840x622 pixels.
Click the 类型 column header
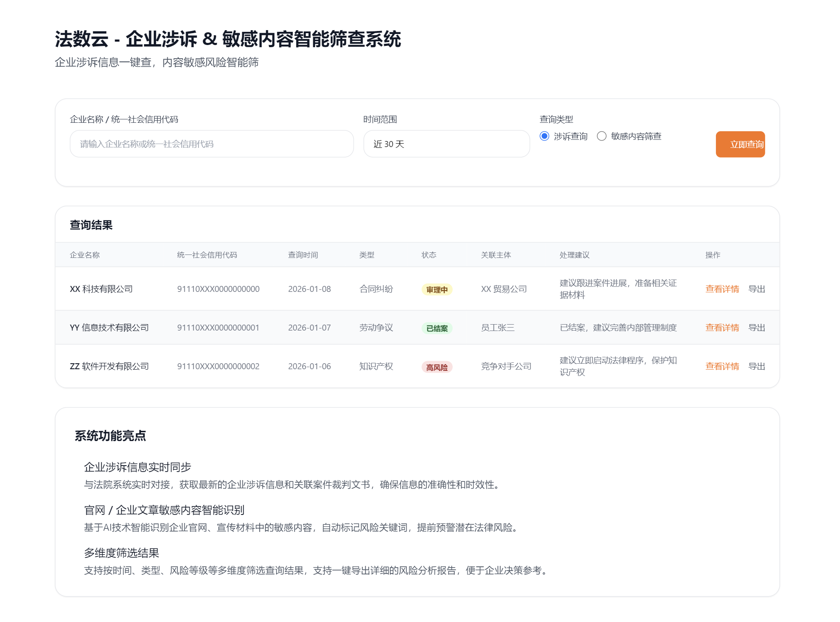coord(366,255)
